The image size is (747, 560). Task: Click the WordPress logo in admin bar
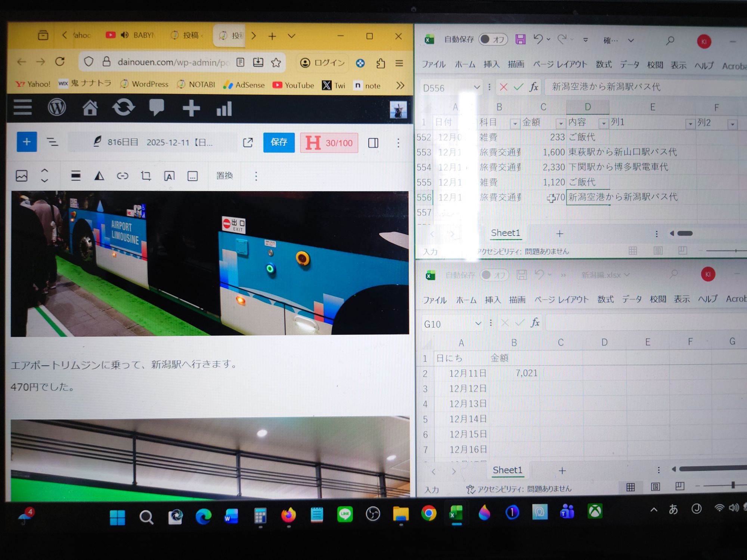[57, 108]
